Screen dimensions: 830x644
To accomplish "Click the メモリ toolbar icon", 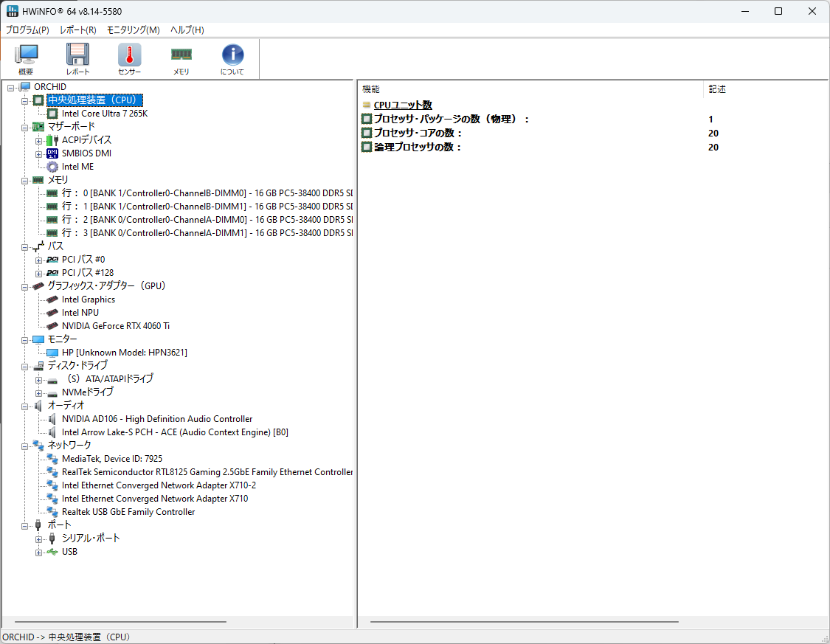I will tap(181, 59).
